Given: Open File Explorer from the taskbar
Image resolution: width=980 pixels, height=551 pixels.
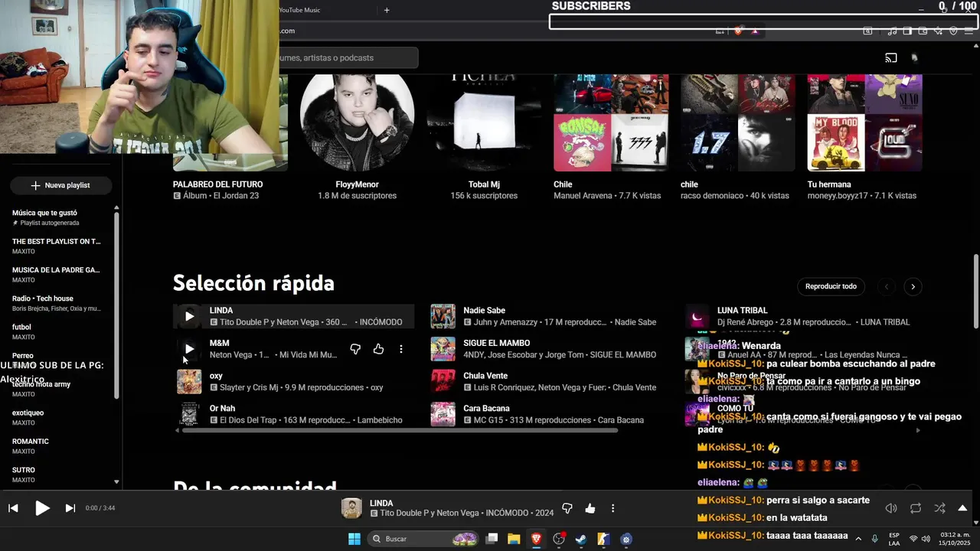Looking at the screenshot, I should pos(514,539).
